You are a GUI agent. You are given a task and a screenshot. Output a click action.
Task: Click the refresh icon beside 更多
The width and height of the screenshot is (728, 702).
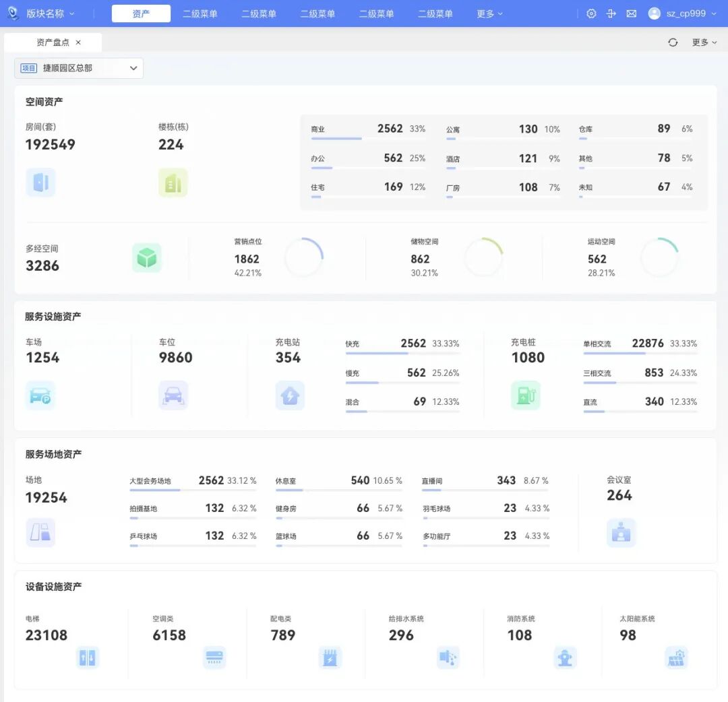pos(673,42)
